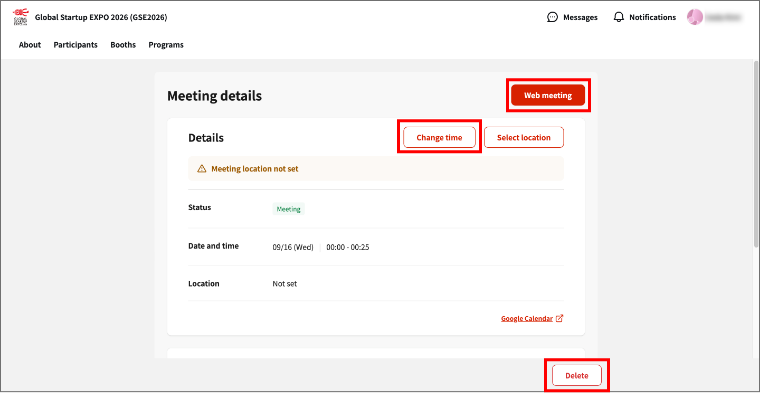Delete this meeting
760x393 pixels.
[577, 376]
